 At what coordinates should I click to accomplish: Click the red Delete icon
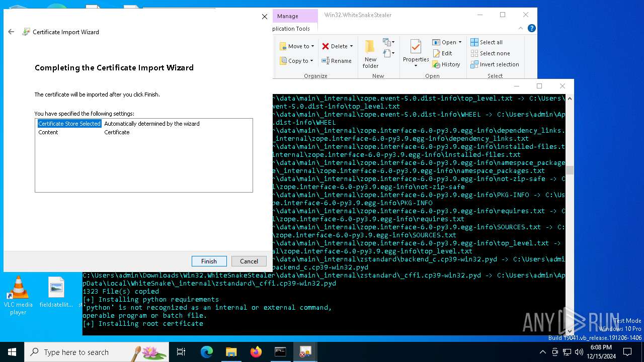click(x=326, y=46)
